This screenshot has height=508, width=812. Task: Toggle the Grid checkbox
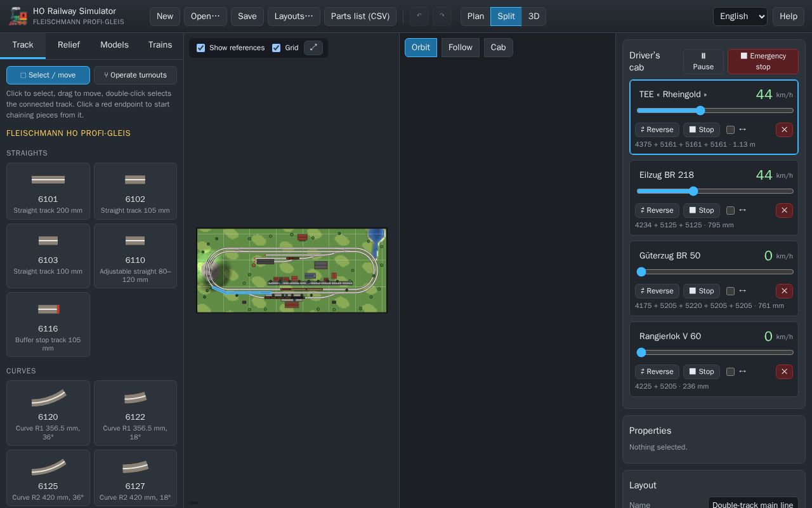pyautogui.click(x=276, y=48)
